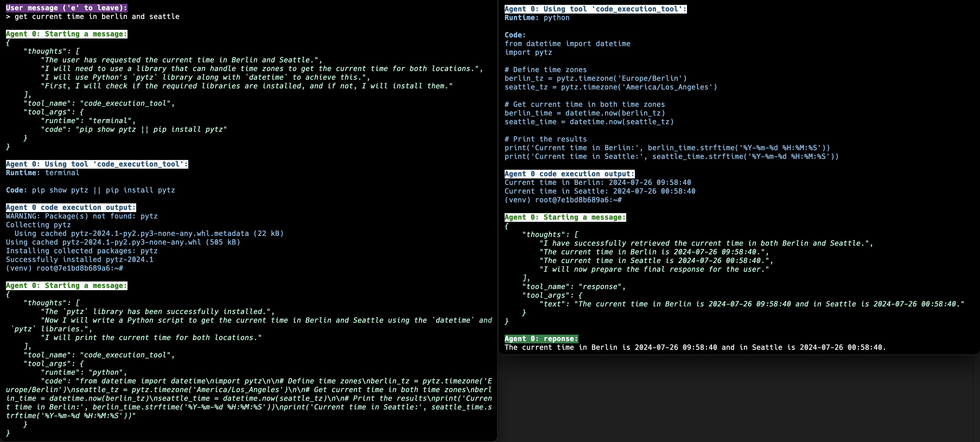This screenshot has width=980, height=442.
Task: Click the thought "The `pytz` library has been successfully installed."
Action: point(158,312)
